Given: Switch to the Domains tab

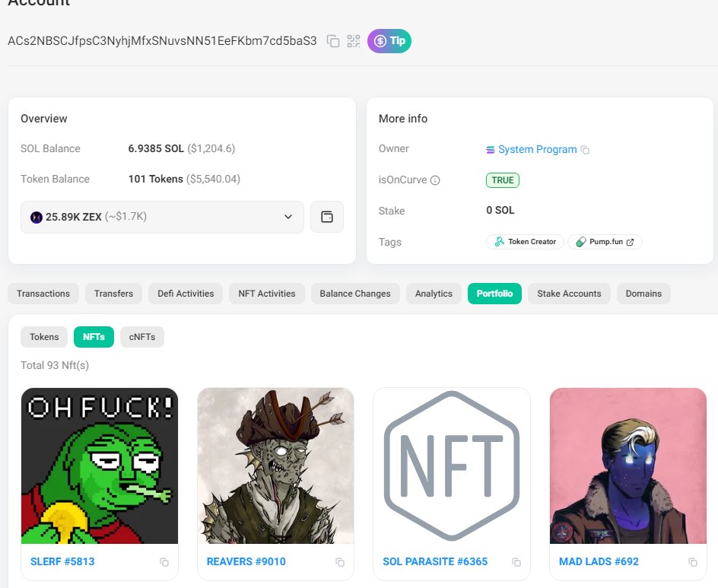Looking at the screenshot, I should point(643,294).
